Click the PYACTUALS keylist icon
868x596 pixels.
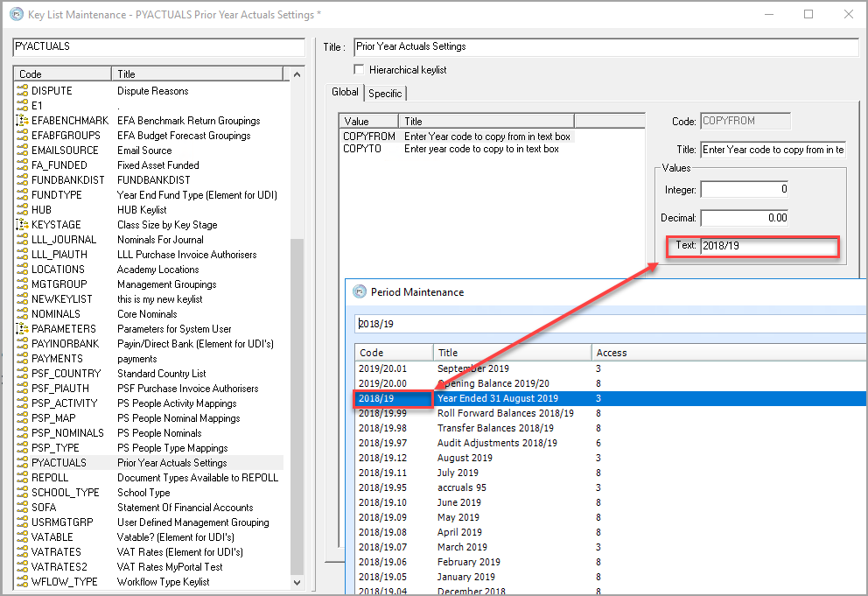pyautogui.click(x=22, y=463)
